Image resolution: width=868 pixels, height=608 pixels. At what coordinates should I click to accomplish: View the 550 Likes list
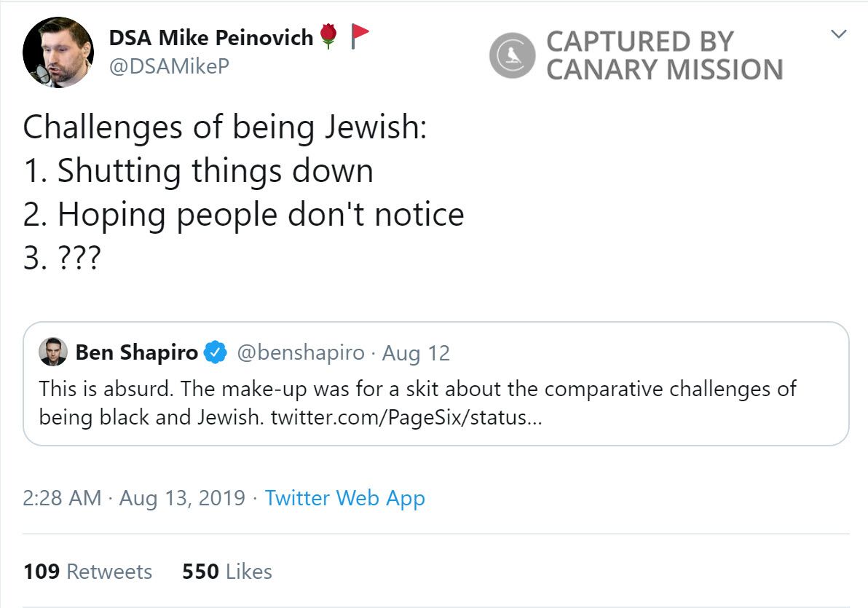227,572
